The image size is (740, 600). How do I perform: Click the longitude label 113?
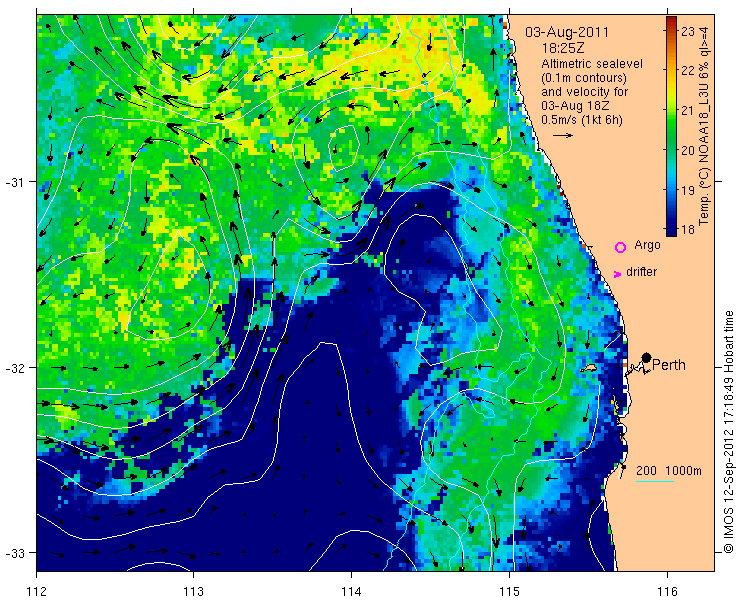tap(193, 591)
